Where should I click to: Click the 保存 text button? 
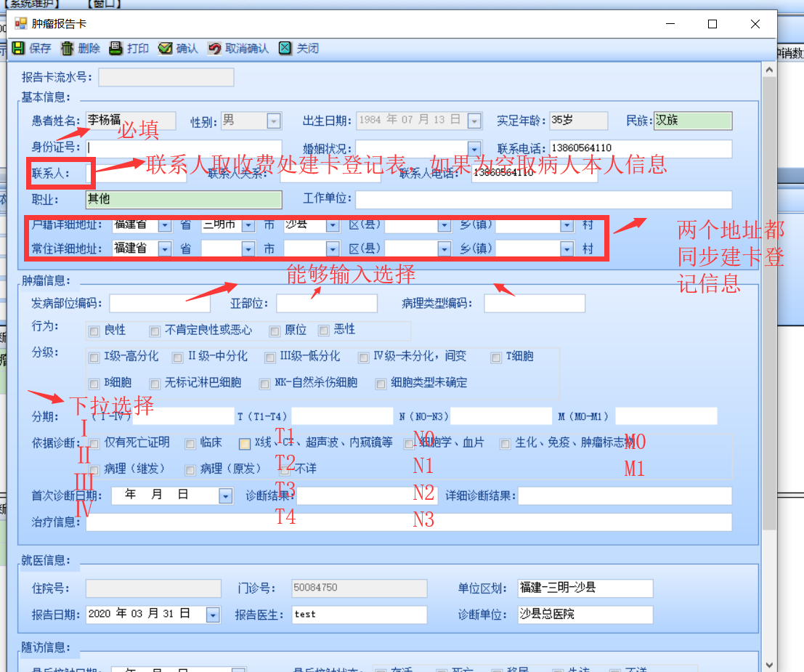pyautogui.click(x=40, y=48)
